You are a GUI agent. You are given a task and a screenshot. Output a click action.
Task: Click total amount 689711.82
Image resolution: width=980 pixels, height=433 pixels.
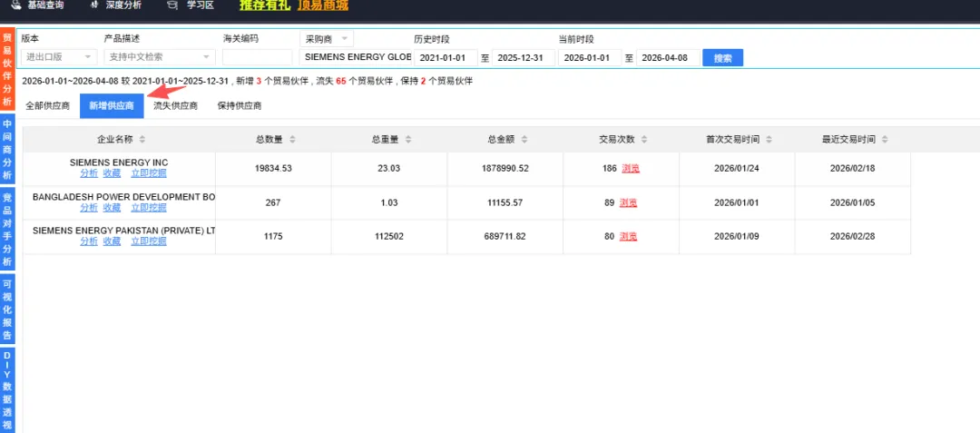tap(505, 236)
